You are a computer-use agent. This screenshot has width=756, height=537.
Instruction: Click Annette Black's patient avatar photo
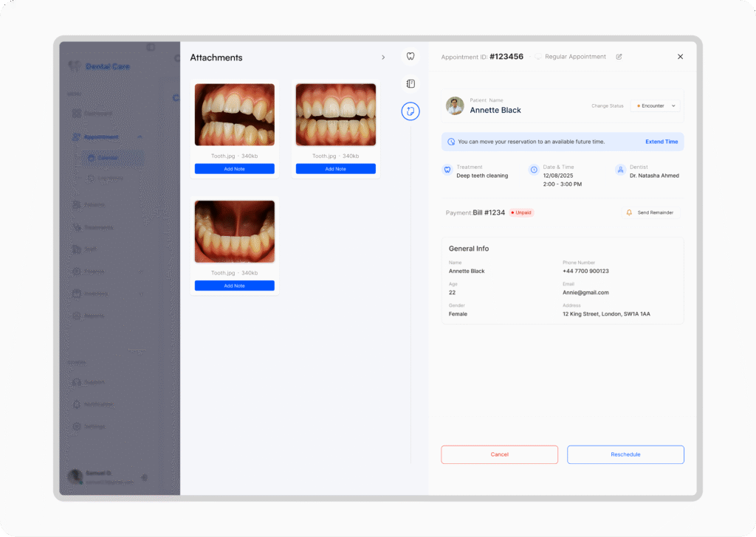click(x=455, y=105)
